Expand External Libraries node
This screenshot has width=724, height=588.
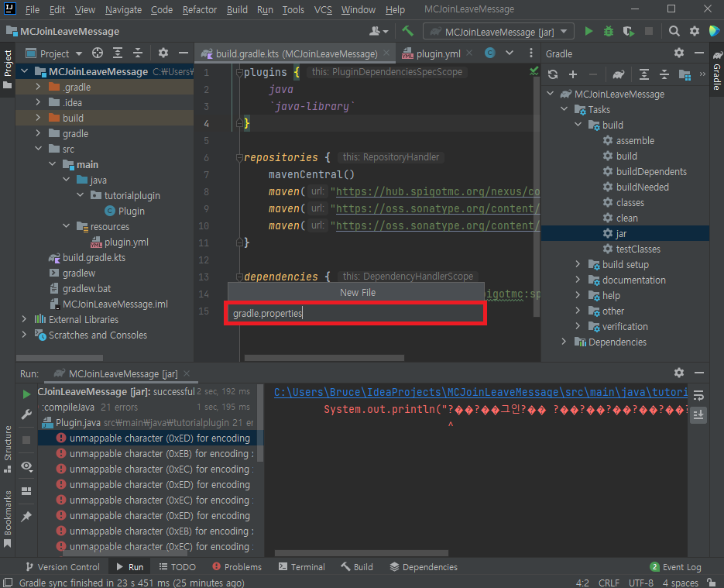24,319
